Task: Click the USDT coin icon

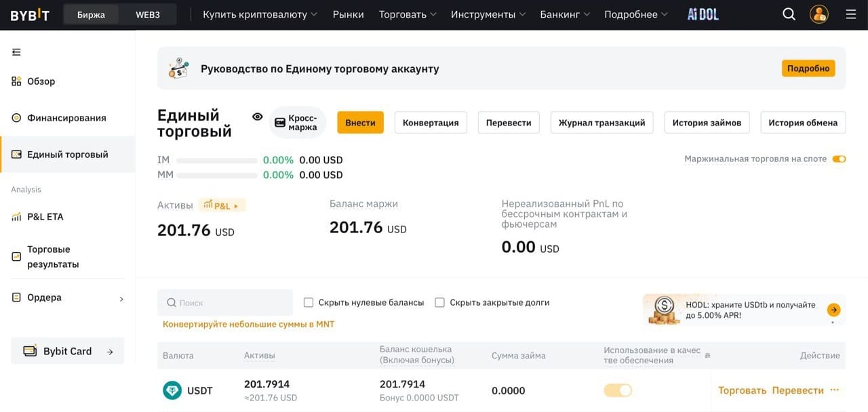Action: [172, 390]
